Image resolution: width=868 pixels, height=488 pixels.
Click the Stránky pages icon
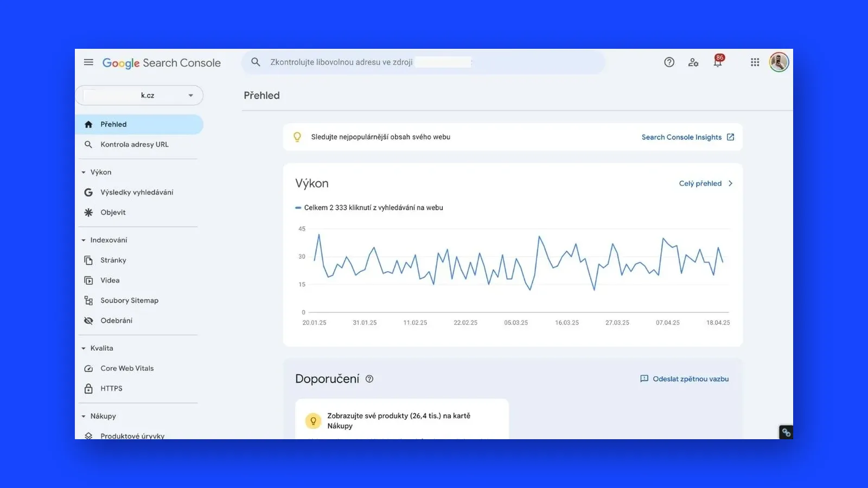(x=88, y=260)
